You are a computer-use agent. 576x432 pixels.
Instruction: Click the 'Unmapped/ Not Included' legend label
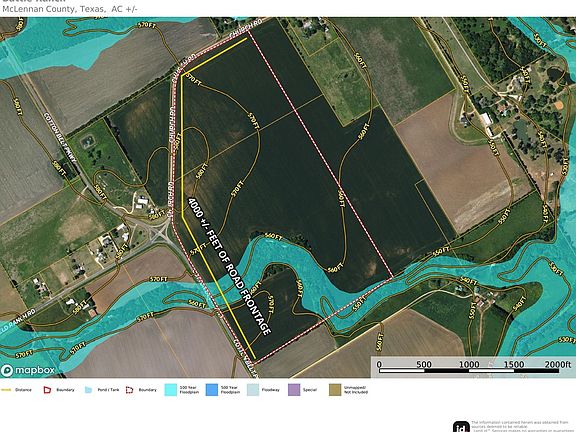(356, 390)
